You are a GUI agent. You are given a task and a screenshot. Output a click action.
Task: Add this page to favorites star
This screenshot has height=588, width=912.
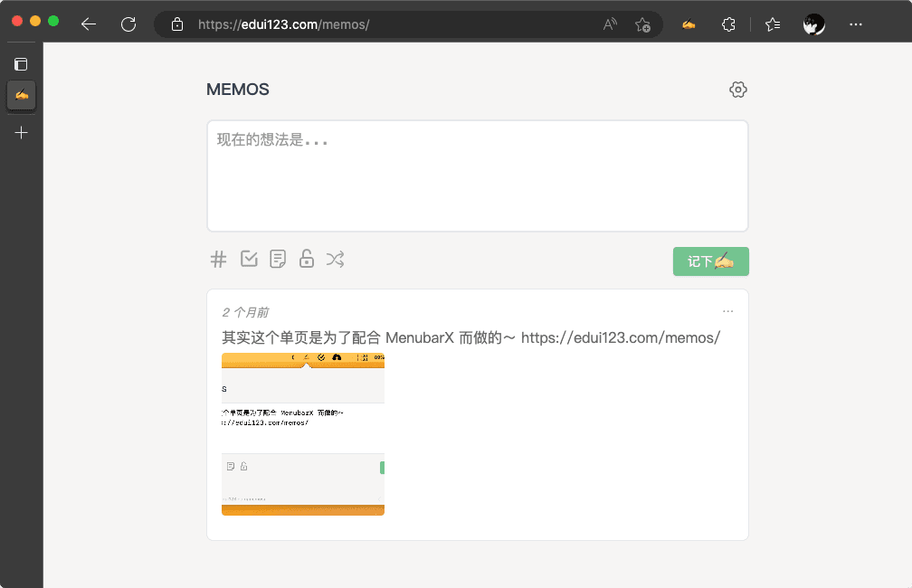pyautogui.click(x=642, y=24)
